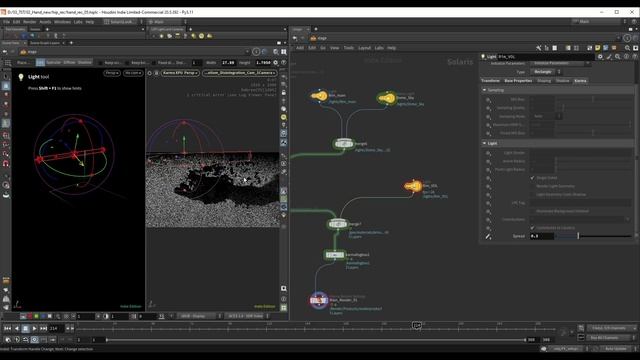
Task: Toggle the Single Sided checkbox
Action: [x=532, y=178]
